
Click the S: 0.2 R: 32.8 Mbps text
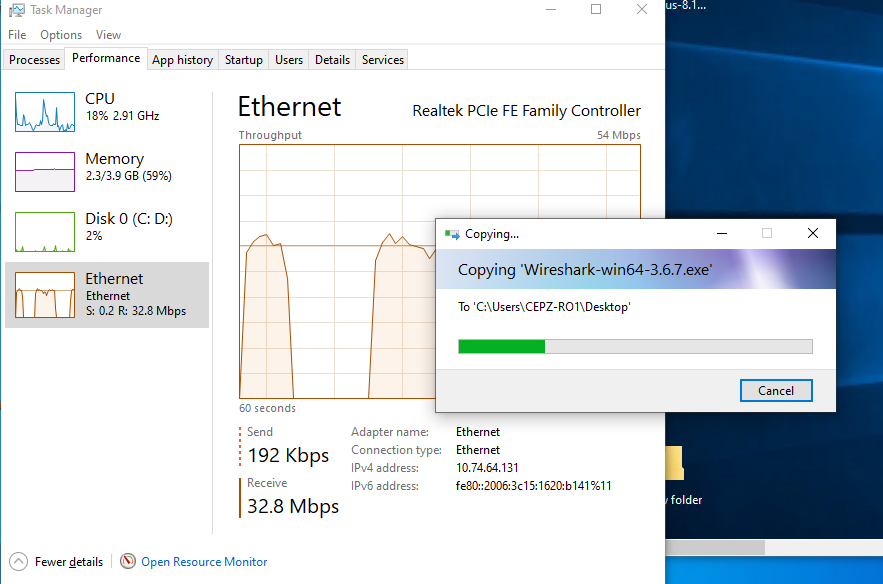(x=136, y=311)
